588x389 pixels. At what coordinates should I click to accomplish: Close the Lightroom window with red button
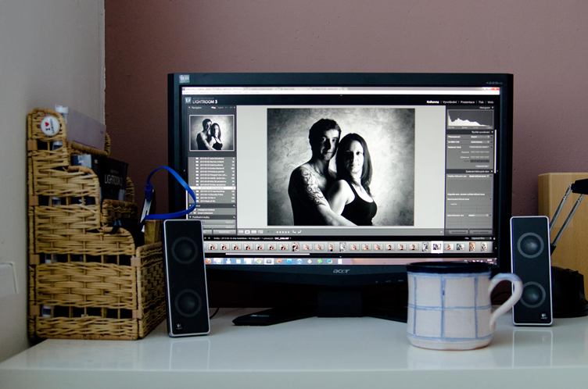497,90
